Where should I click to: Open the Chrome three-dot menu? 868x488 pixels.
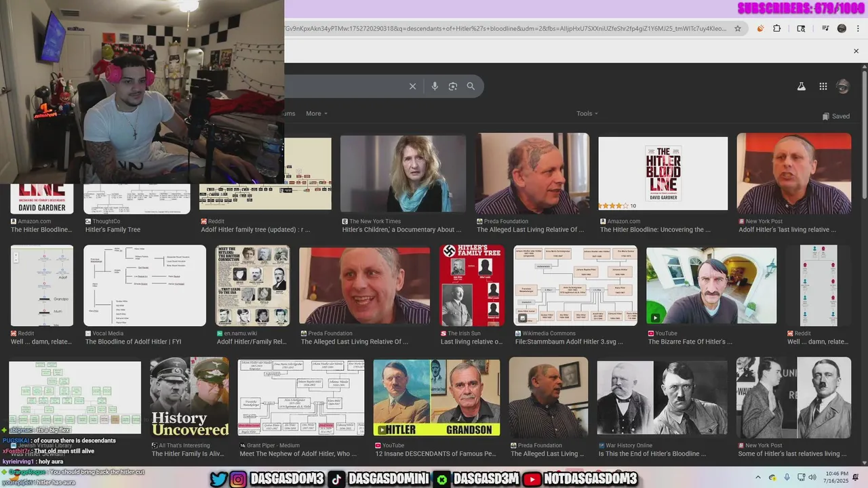click(x=856, y=28)
